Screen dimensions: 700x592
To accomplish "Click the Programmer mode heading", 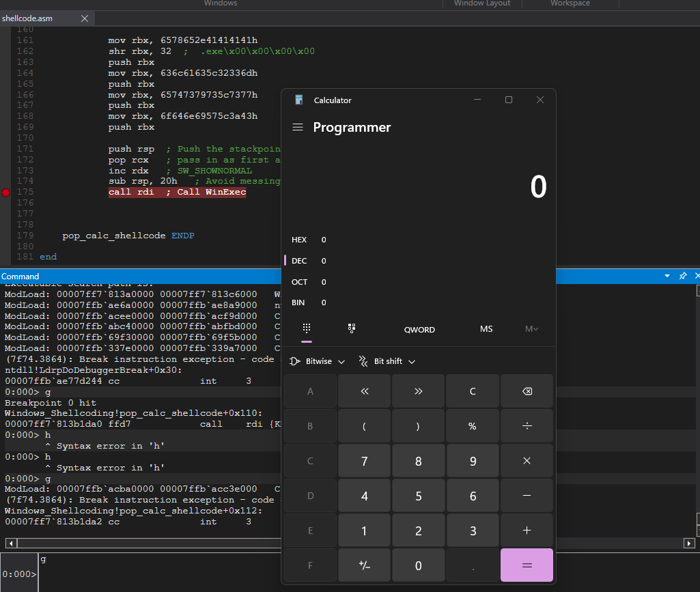I will pyautogui.click(x=352, y=127).
